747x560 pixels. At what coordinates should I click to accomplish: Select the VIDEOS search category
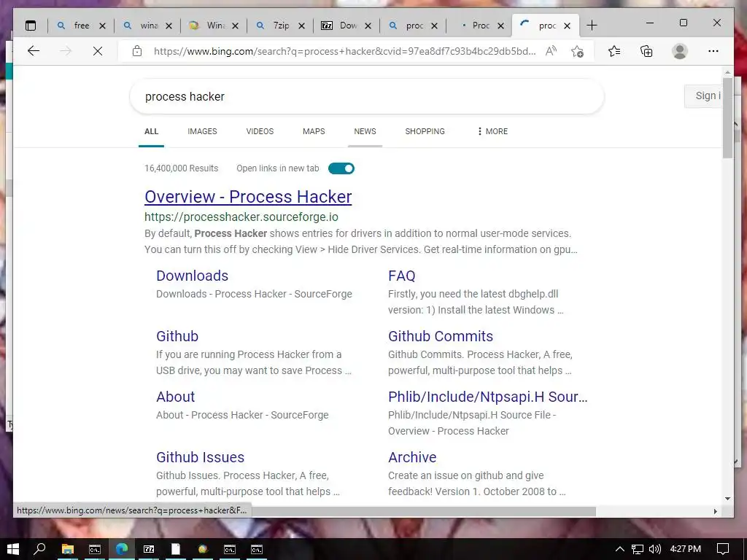[260, 131]
